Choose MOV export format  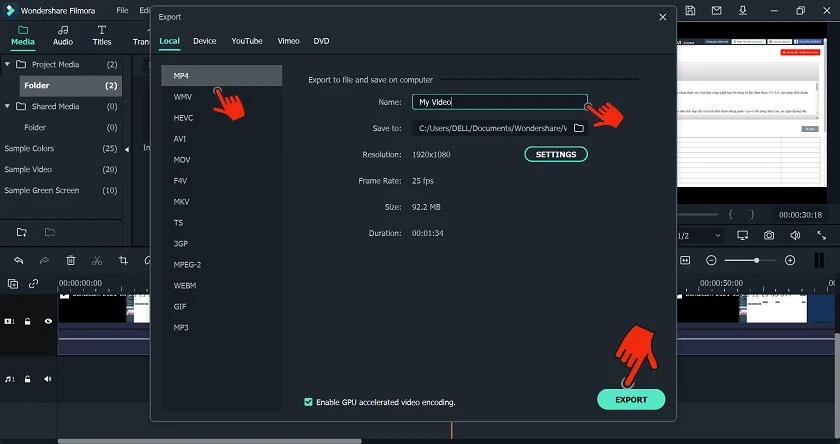pos(221,160)
